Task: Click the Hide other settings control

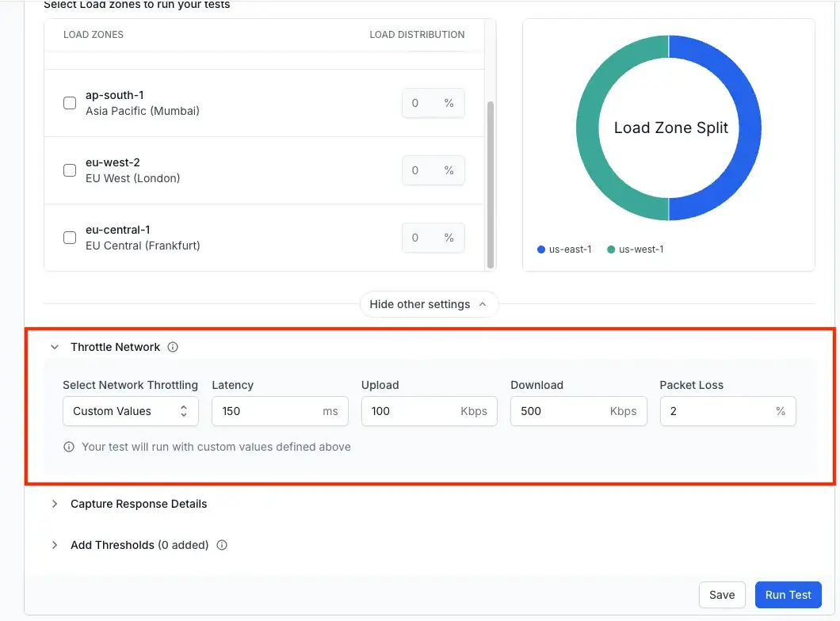Action: pos(429,304)
